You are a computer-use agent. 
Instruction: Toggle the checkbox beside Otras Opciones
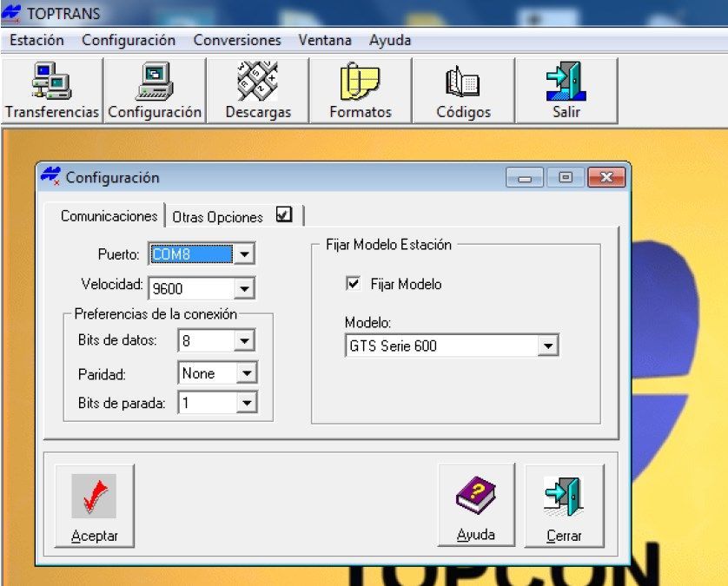(x=284, y=214)
